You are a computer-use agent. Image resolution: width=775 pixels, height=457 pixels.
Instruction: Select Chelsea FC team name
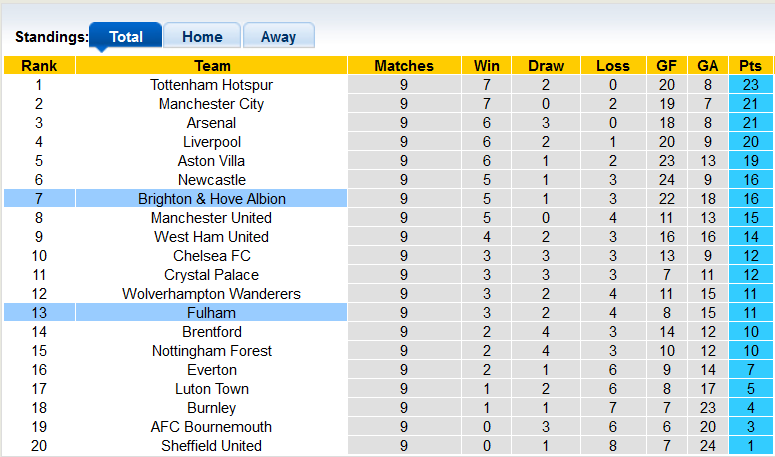point(211,256)
